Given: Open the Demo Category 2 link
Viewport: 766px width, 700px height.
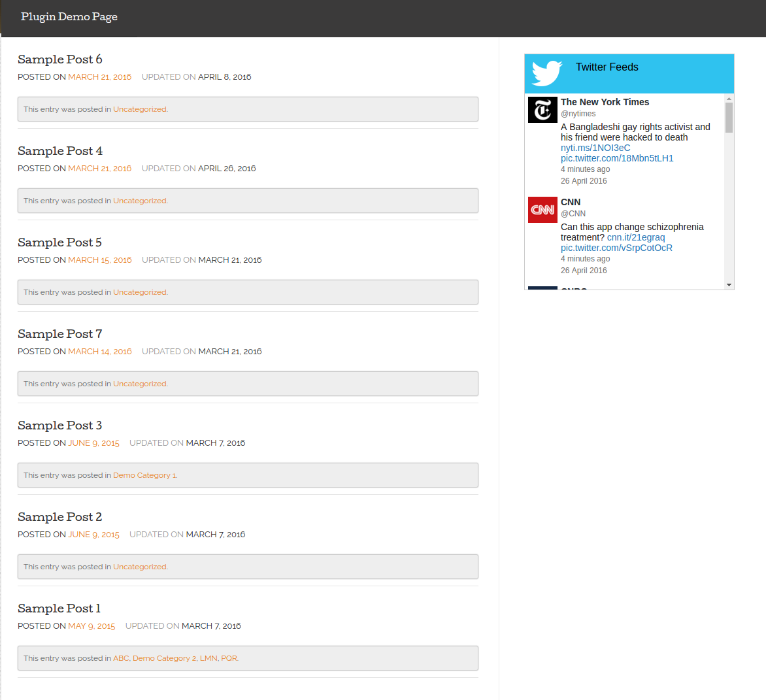Looking at the screenshot, I should click(x=164, y=658).
